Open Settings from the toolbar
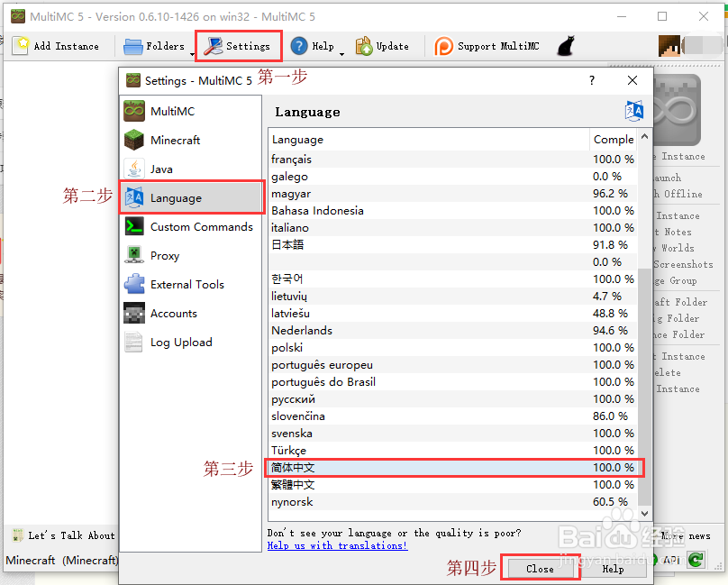 (238, 46)
